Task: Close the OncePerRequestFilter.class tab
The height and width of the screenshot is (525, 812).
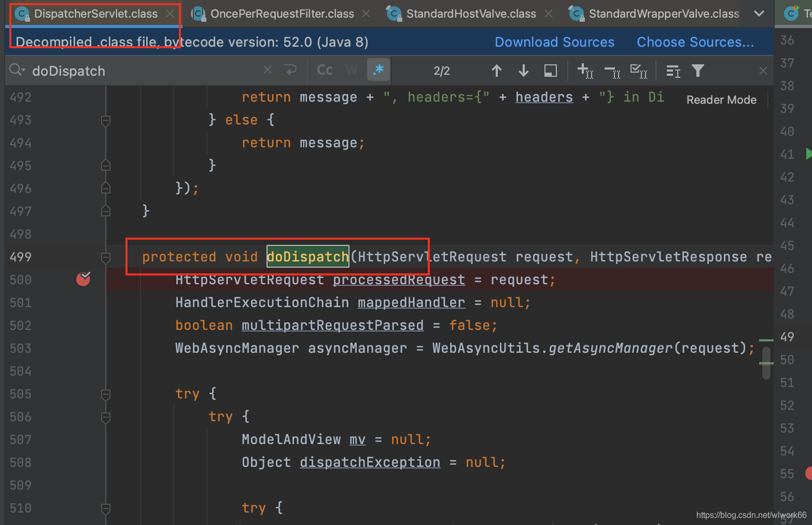Action: click(x=366, y=14)
